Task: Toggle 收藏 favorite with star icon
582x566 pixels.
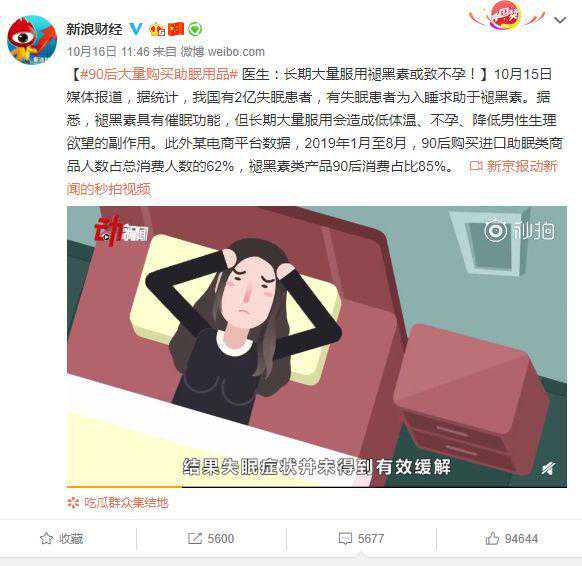Action: (x=61, y=538)
